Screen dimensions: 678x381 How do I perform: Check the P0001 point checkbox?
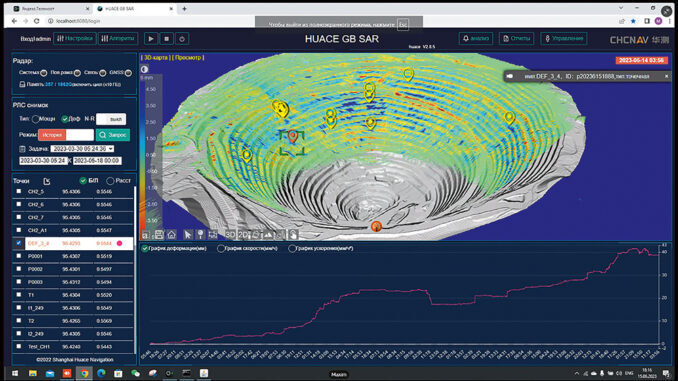pyautogui.click(x=19, y=256)
